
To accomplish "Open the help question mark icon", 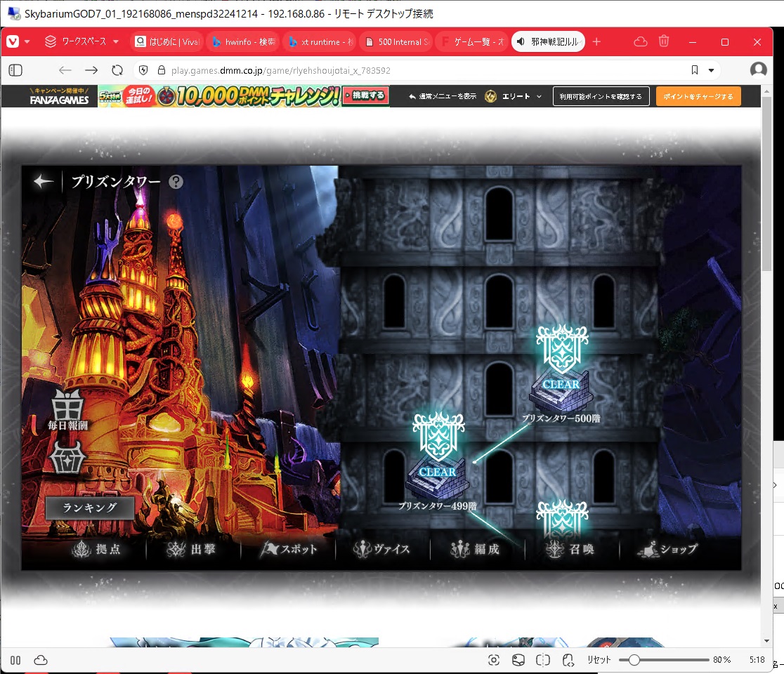I will click(176, 182).
